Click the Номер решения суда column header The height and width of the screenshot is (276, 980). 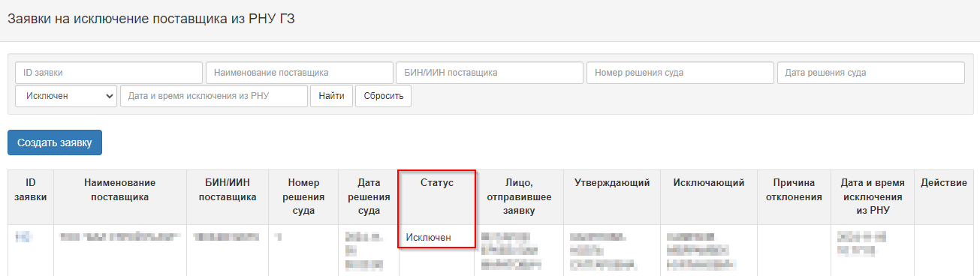(303, 196)
